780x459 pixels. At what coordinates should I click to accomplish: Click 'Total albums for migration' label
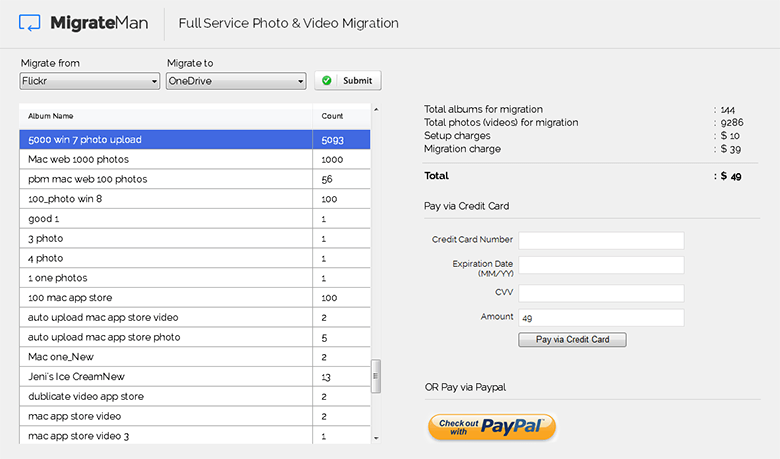click(483, 109)
